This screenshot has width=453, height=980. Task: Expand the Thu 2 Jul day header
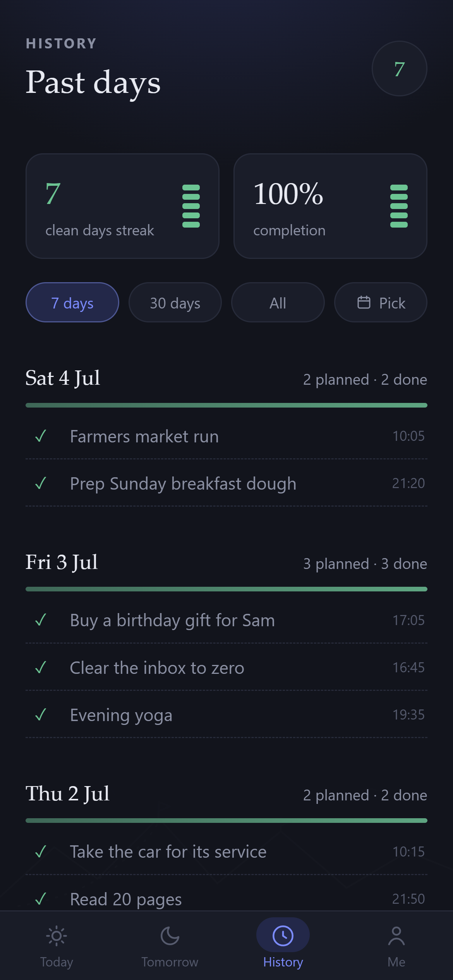click(226, 794)
